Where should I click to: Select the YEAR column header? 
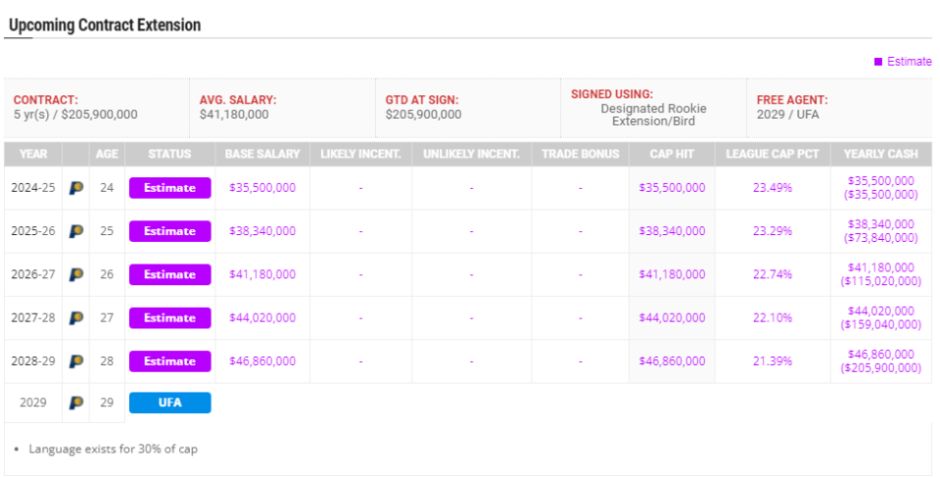point(33,154)
